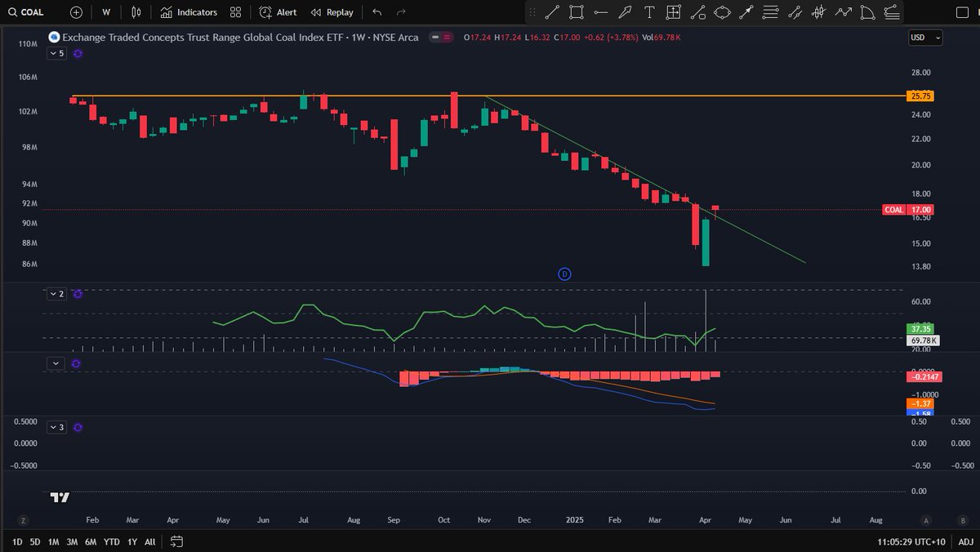Open the Indicators dialog
Screen dimensions: 980x552
pyautogui.click(x=189, y=12)
